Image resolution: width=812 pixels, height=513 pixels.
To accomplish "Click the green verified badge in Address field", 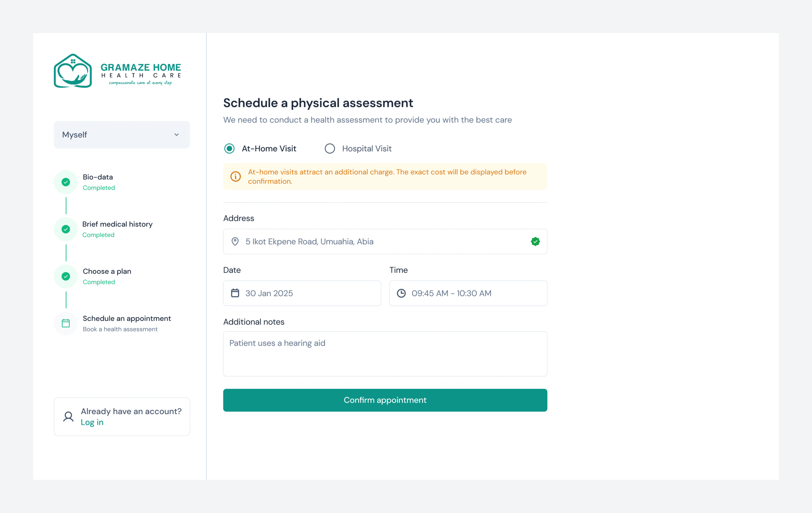I will (x=535, y=241).
